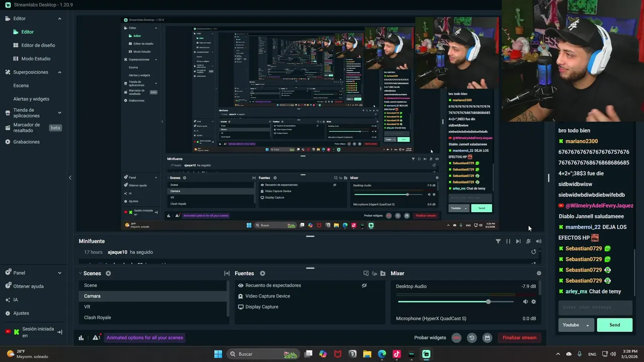Viewport: 644px width, 362px height.
Task: Collapse the Editor sidebar section
Action: (59, 19)
